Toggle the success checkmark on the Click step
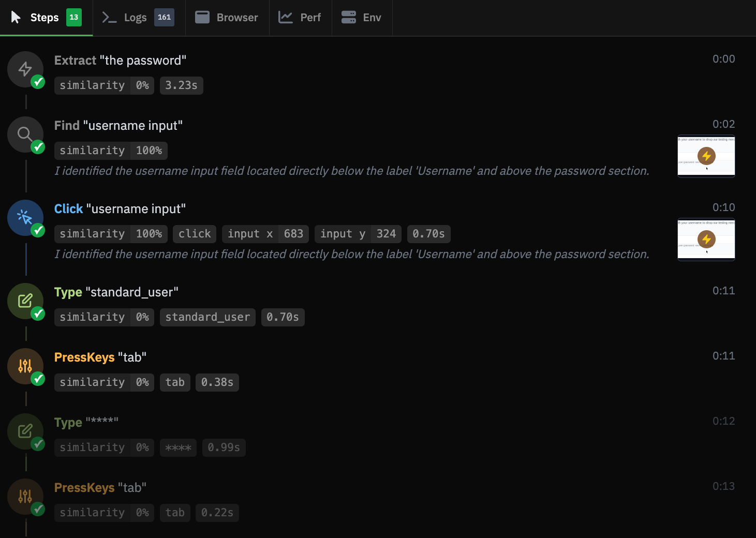 pyautogui.click(x=37, y=231)
